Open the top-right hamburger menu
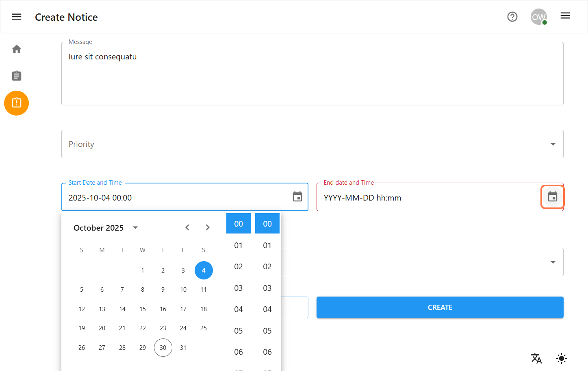Screen dimensions: 588x371 point(565,15)
